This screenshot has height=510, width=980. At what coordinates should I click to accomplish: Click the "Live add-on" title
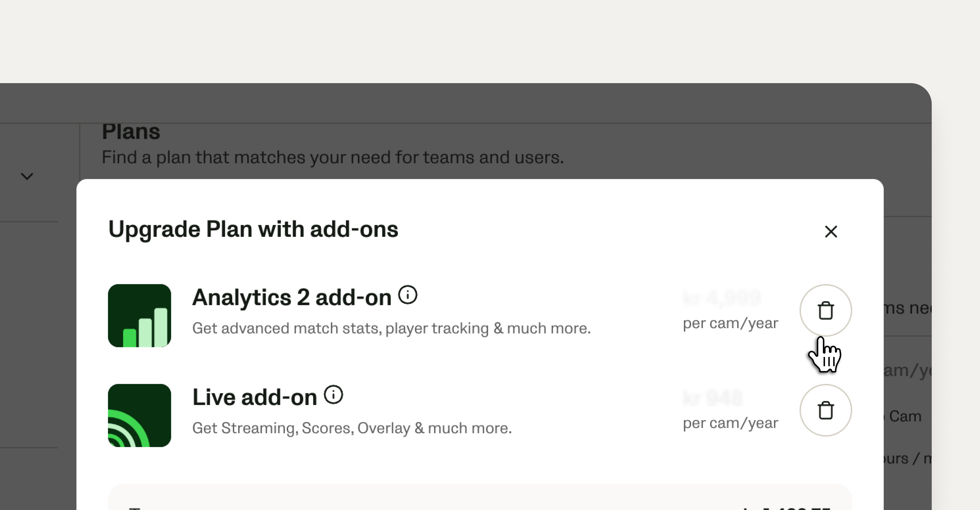point(254,397)
